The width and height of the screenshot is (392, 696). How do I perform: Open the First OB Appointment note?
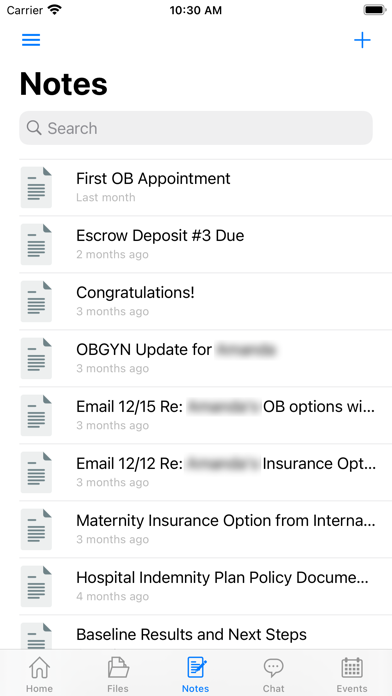pyautogui.click(x=206, y=187)
